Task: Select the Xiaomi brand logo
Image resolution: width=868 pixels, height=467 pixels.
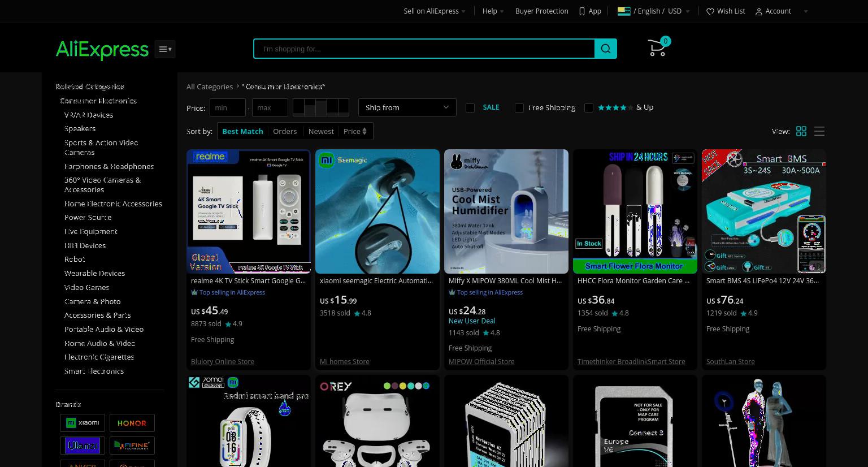Action: pyautogui.click(x=83, y=423)
